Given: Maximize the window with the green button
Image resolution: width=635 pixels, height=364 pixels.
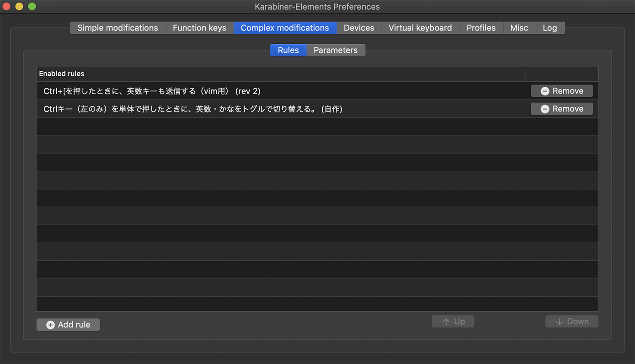Looking at the screenshot, I should pos(32,6).
